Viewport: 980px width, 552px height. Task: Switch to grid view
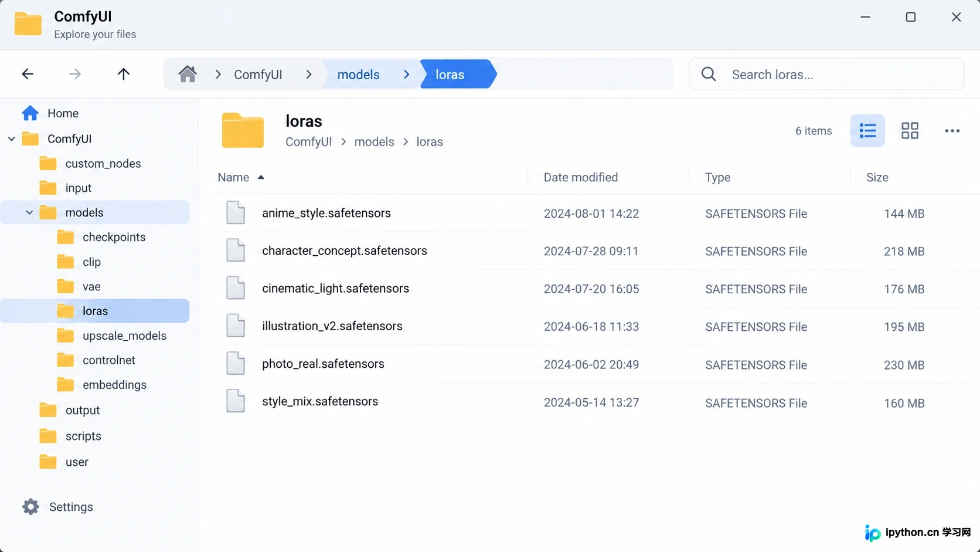(910, 130)
